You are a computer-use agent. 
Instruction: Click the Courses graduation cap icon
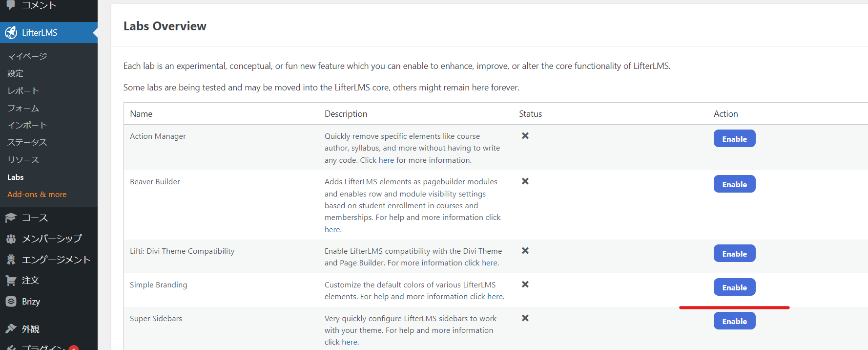coord(11,218)
